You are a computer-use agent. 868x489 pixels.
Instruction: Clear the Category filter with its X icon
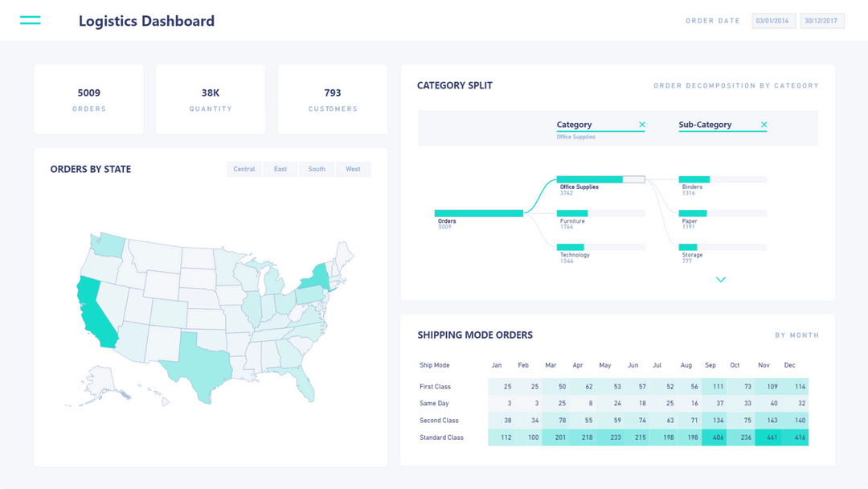642,125
